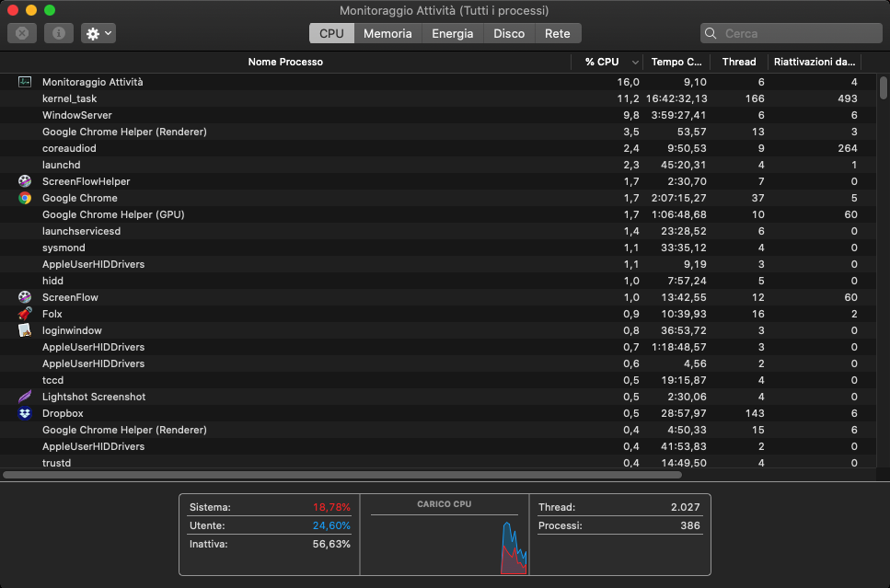This screenshot has height=588, width=890.
Task: Switch to the Rete tab
Action: click(x=558, y=33)
